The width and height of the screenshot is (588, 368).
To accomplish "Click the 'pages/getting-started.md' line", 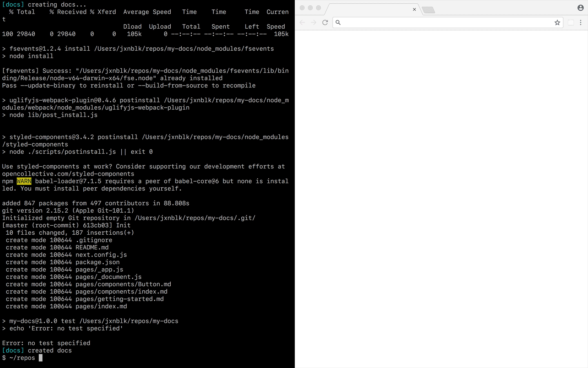I will tap(85, 299).
